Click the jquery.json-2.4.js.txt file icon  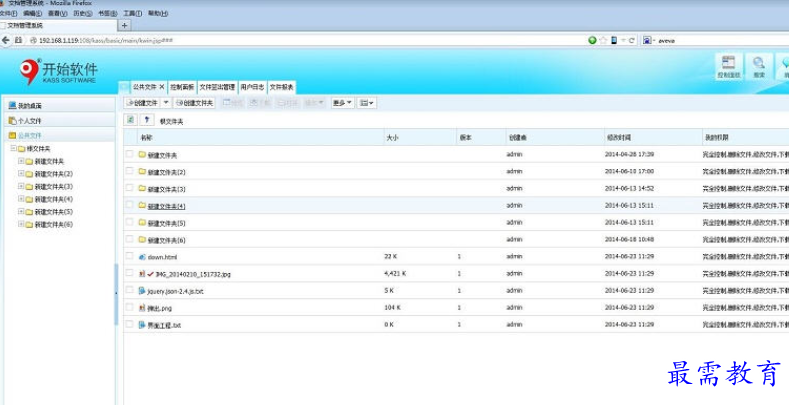pos(142,291)
